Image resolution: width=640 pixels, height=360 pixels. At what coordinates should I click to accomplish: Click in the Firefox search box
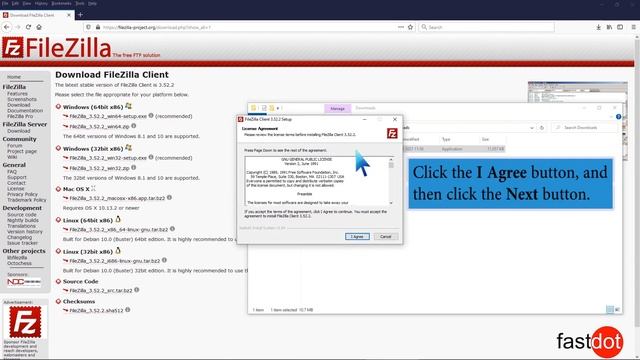tap(487, 27)
